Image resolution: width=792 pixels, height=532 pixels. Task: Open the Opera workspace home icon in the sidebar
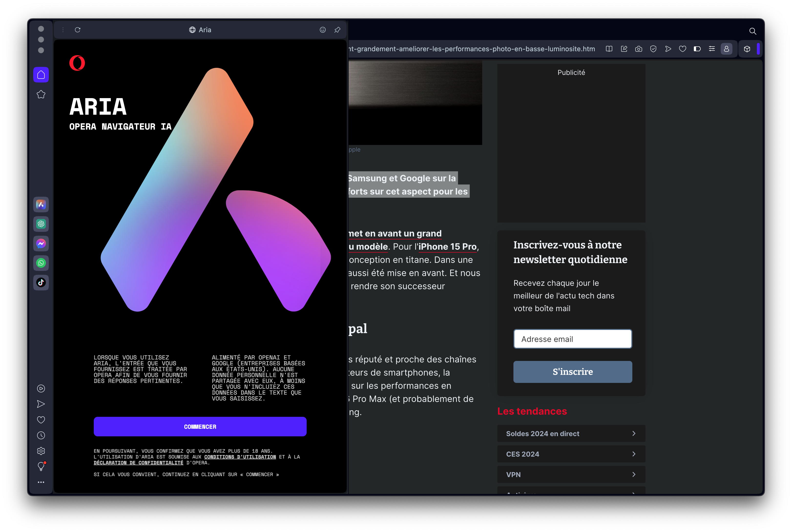pos(41,75)
